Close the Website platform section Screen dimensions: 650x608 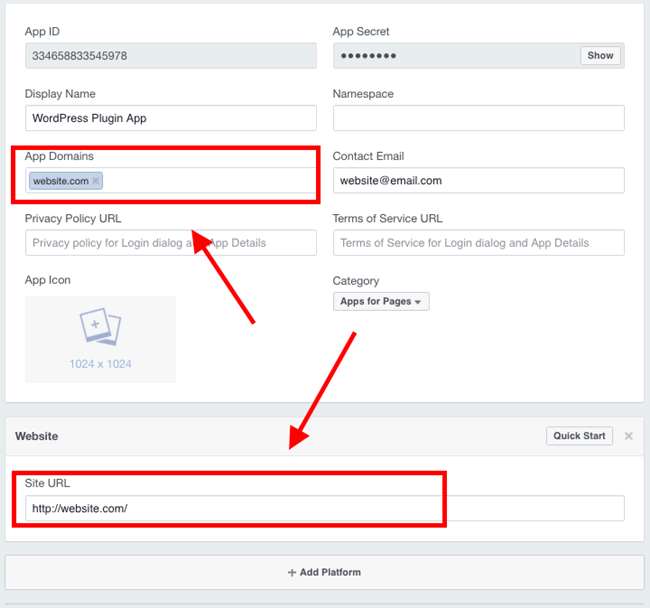tap(628, 436)
